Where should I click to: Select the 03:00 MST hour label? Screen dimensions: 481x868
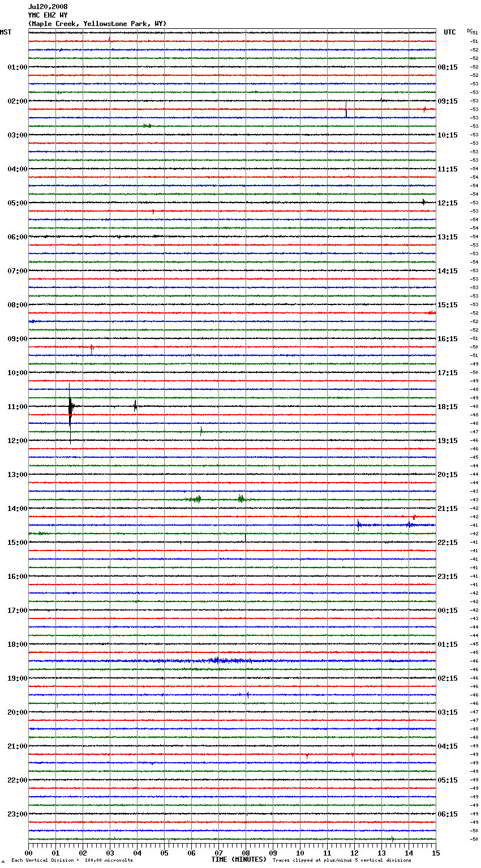[x=17, y=135]
